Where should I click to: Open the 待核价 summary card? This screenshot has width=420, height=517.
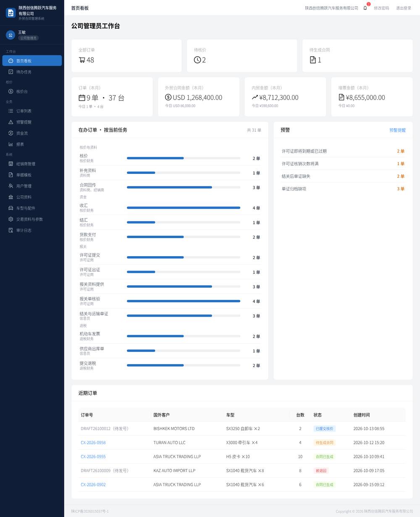242,56
